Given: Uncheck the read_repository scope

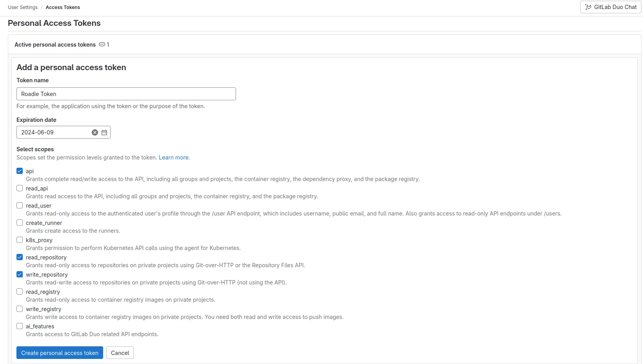Looking at the screenshot, I should (x=19, y=257).
